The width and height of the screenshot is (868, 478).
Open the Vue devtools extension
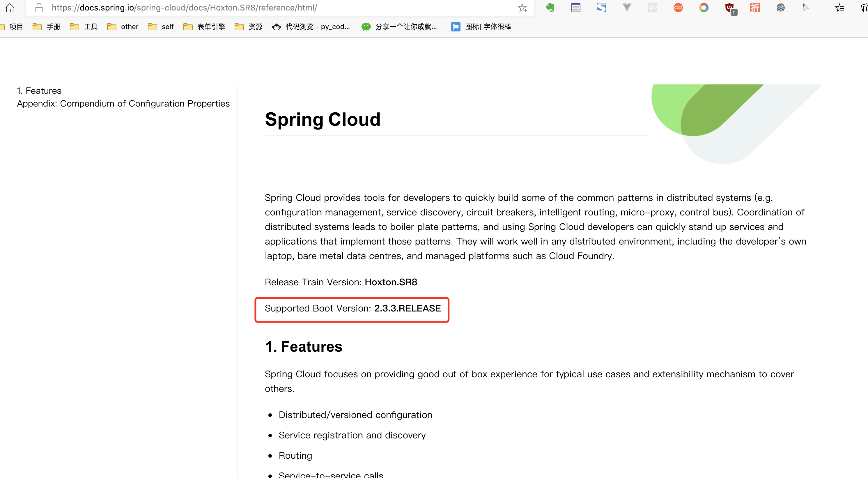tap(627, 8)
